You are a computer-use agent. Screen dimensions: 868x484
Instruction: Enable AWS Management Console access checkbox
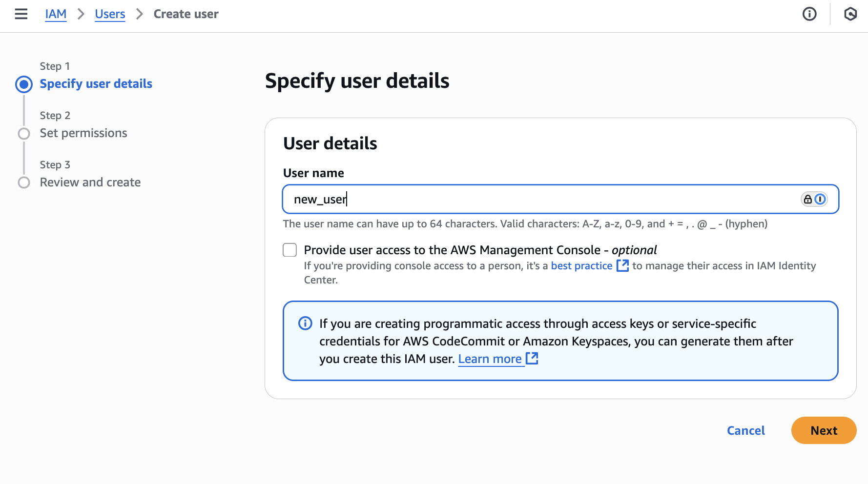[x=290, y=250]
